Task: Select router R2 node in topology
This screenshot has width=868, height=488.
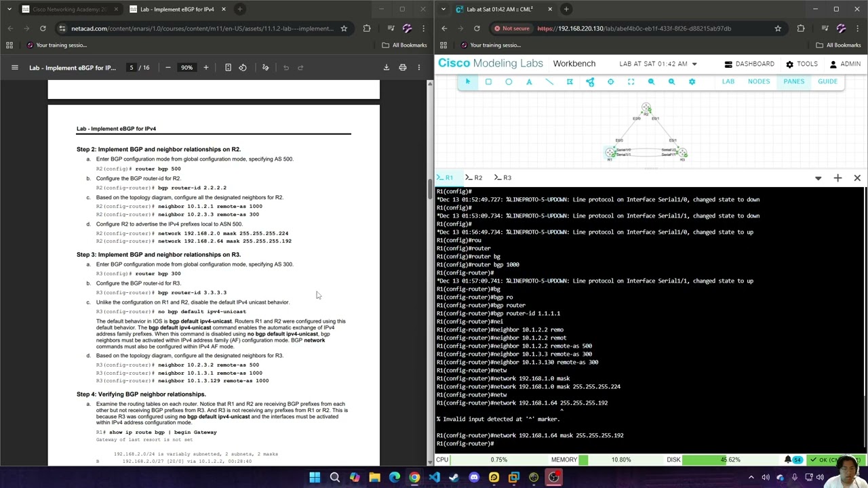Action: (x=646, y=108)
